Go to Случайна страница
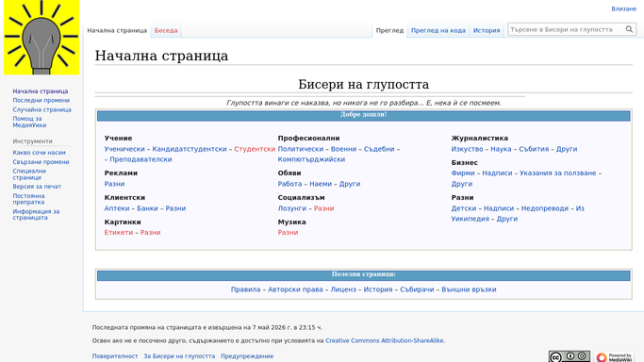 click(x=41, y=109)
